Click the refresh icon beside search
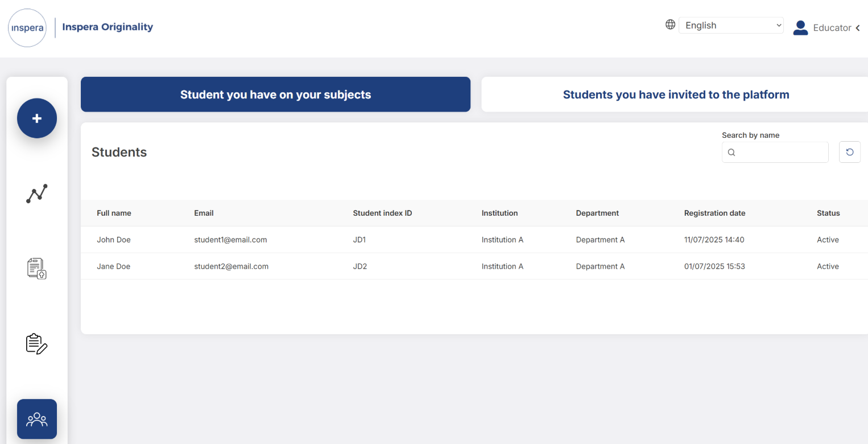 [849, 152]
